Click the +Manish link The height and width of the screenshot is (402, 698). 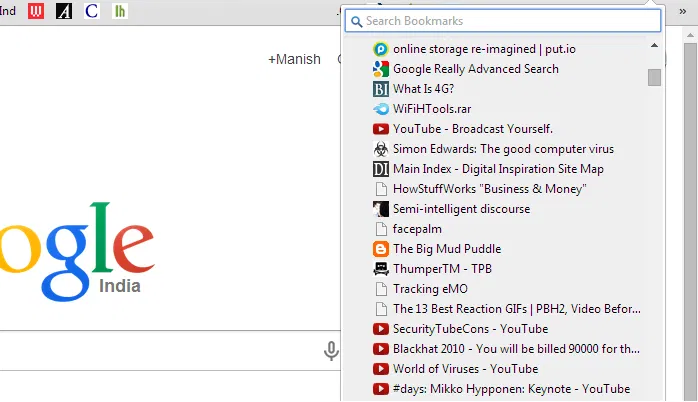pyautogui.click(x=294, y=59)
